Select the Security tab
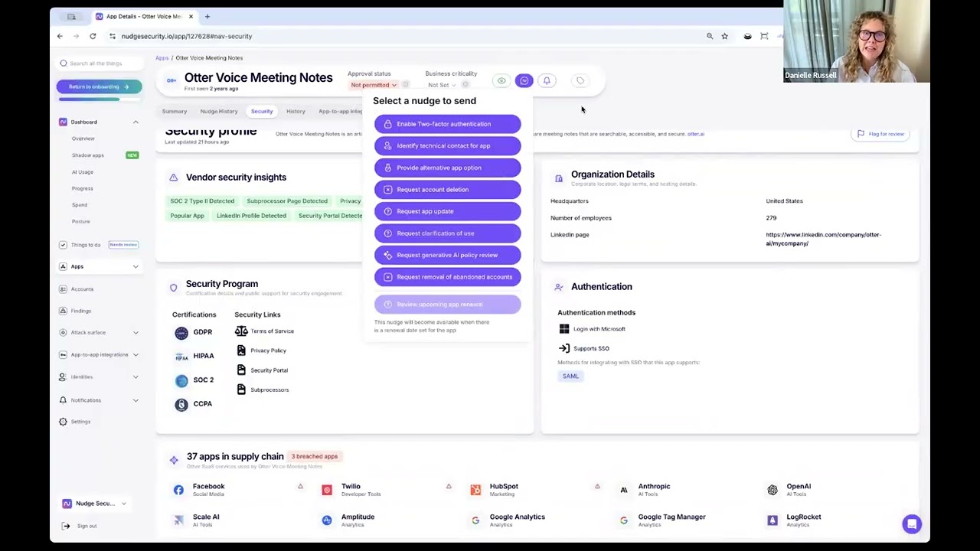 coord(262,112)
